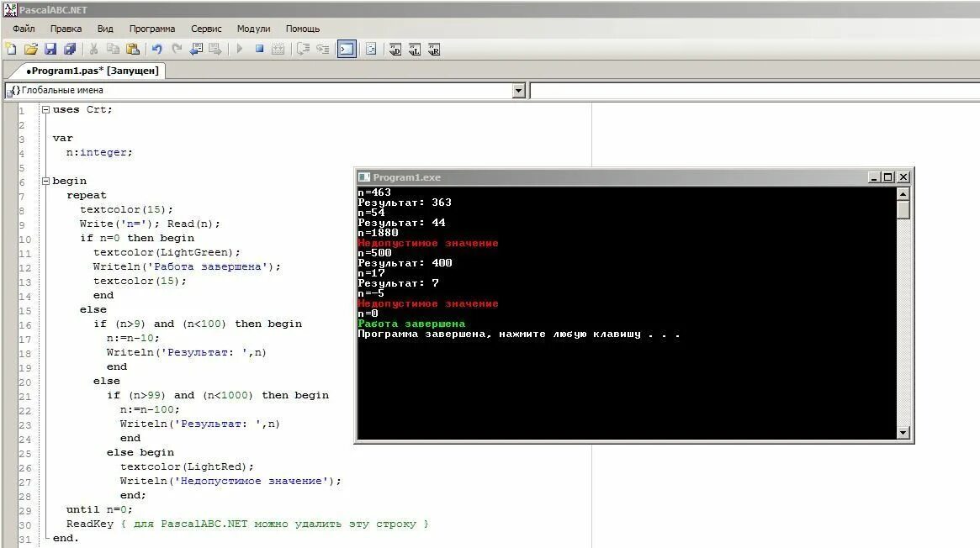Click the Open file folder icon
This screenshot has height=548, width=980.
[30, 49]
